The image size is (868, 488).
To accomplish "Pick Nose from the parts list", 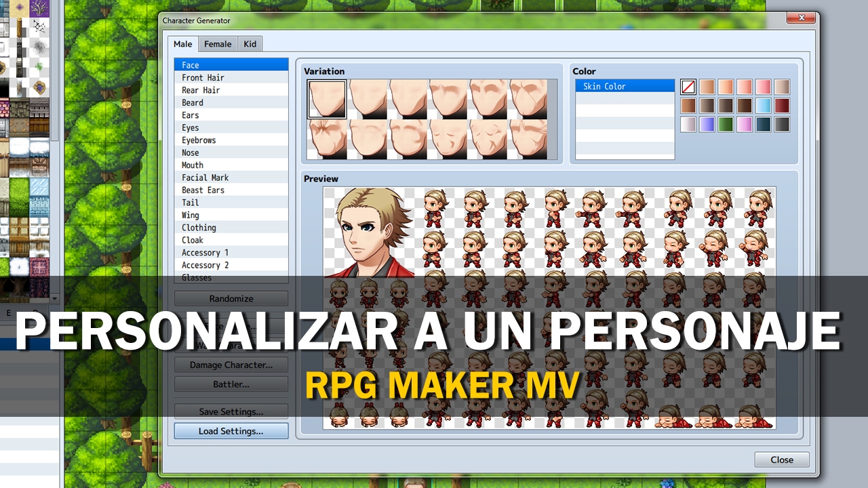I will coord(231,152).
